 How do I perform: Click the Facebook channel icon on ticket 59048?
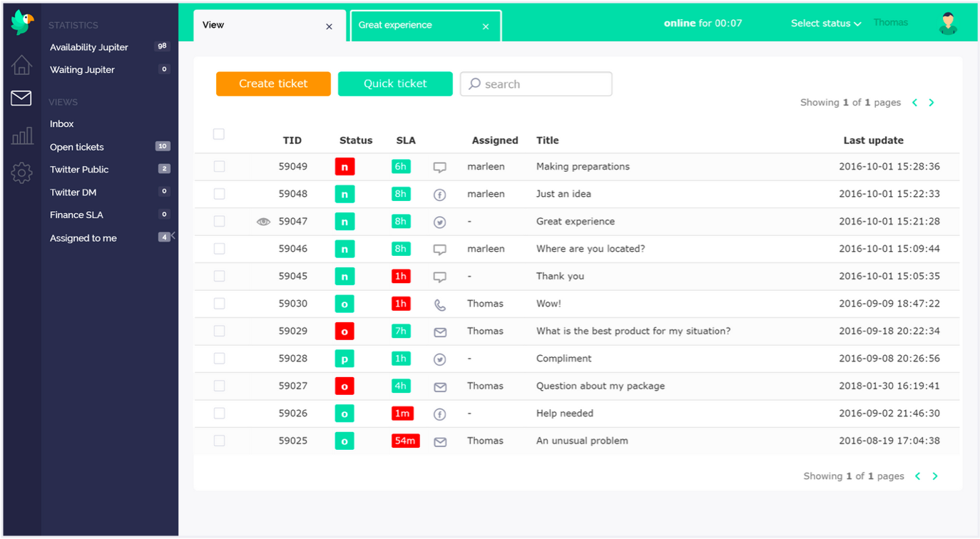tap(440, 194)
